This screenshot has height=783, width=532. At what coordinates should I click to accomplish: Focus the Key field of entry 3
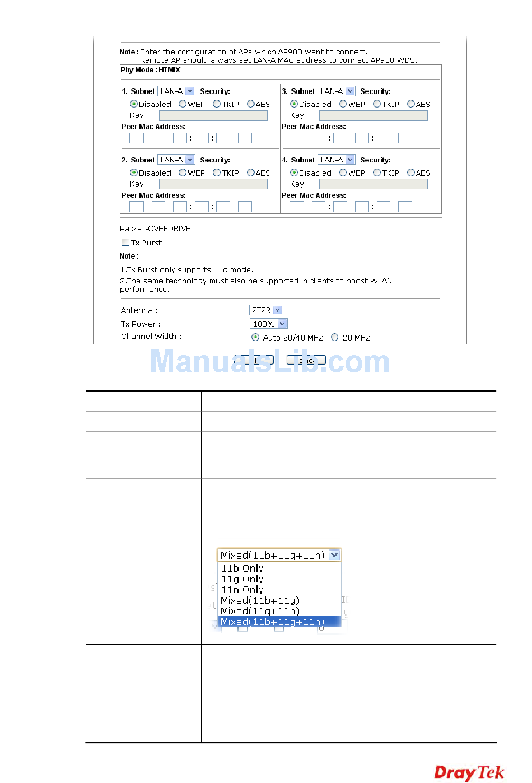click(x=374, y=115)
